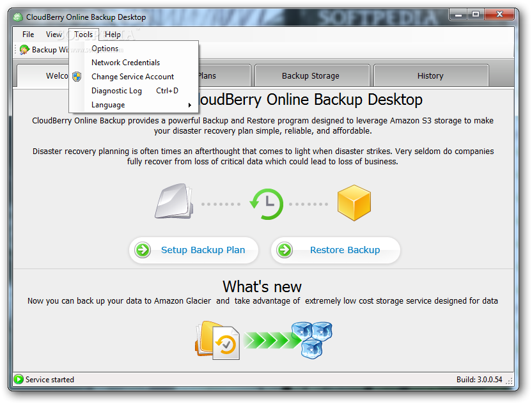Viewport: 532px width, 404px height.
Task: Click the shield icon beside Change Service Account
Action: point(77,77)
